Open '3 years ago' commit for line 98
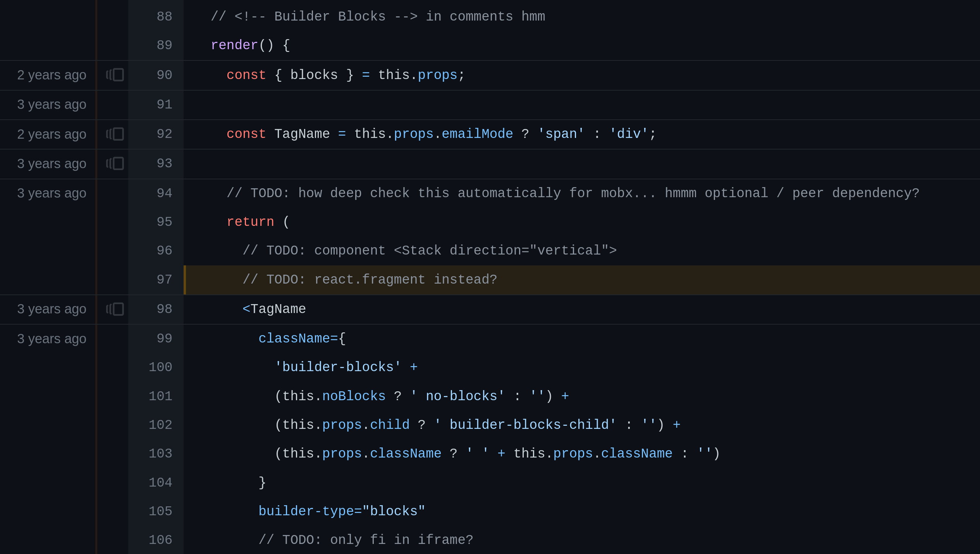The height and width of the screenshot is (554, 980). 52,309
